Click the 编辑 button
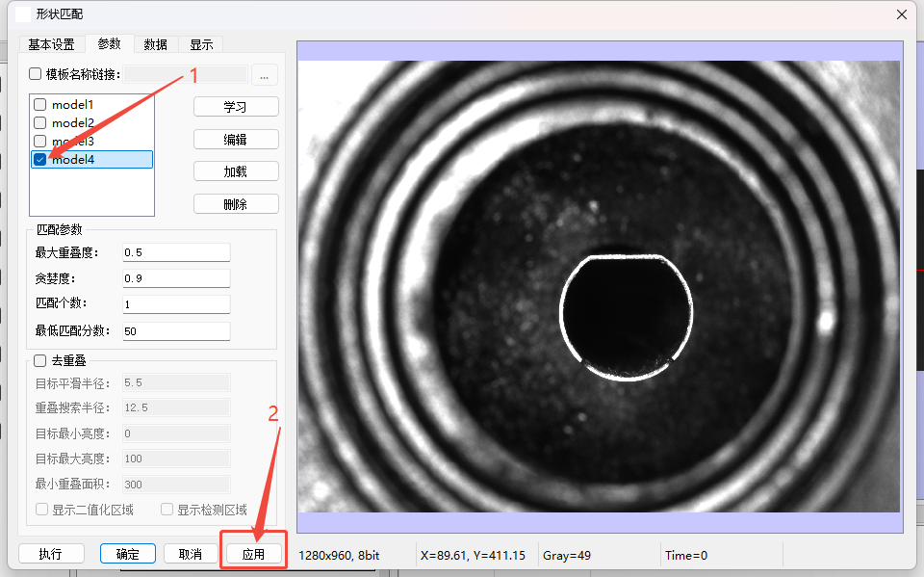Screen dimensions: 924x577 tap(236, 140)
